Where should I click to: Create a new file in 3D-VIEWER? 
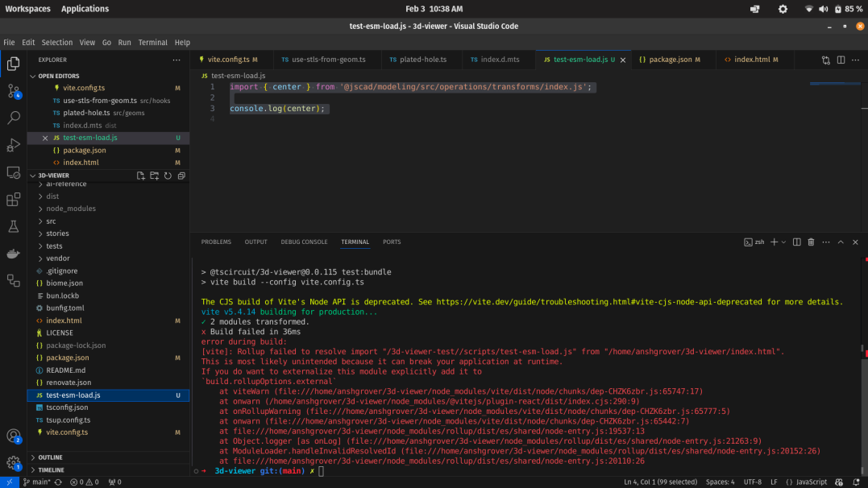point(140,176)
